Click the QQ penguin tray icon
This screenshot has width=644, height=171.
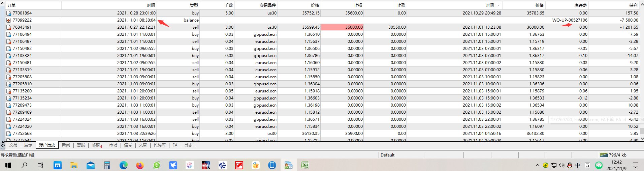tap(570, 165)
